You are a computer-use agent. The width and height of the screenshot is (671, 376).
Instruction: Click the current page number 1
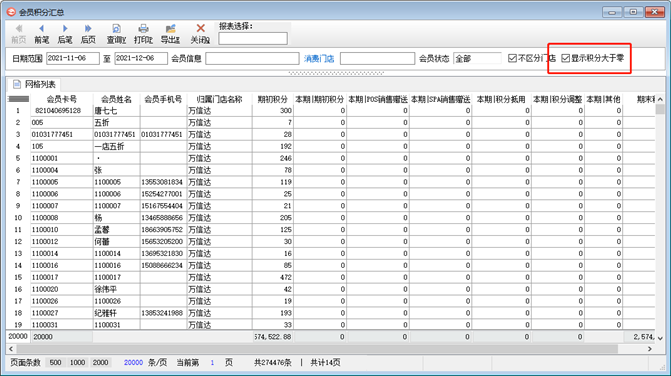(212, 363)
